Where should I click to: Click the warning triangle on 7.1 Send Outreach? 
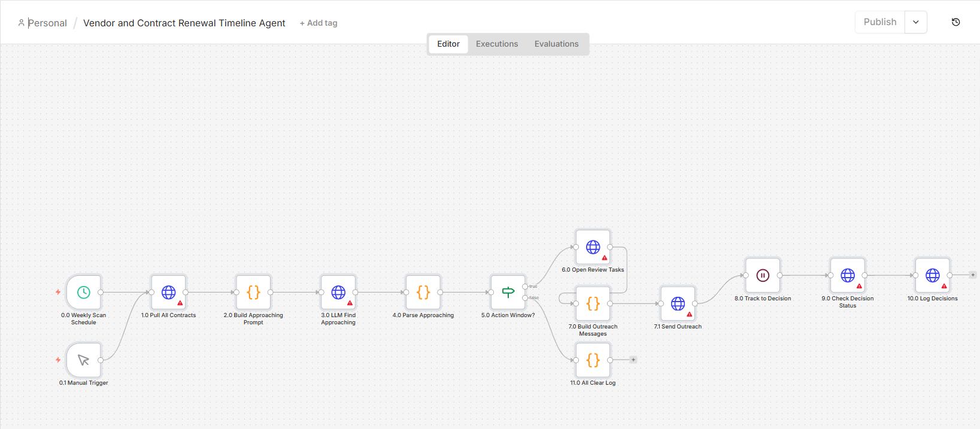(689, 314)
